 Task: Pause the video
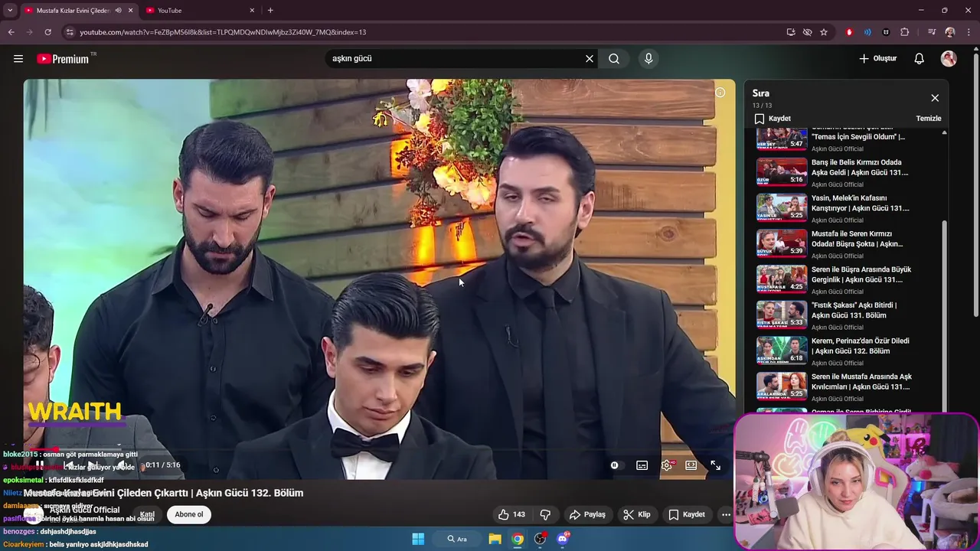(40, 465)
